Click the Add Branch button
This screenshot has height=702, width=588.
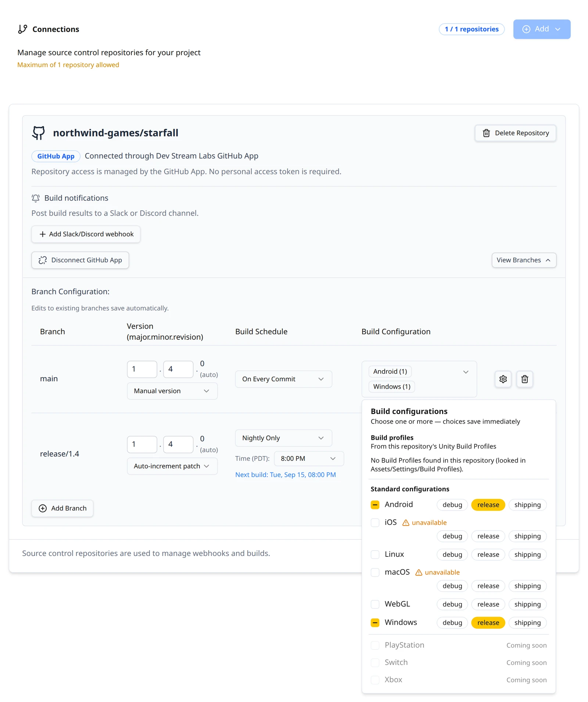tap(62, 508)
